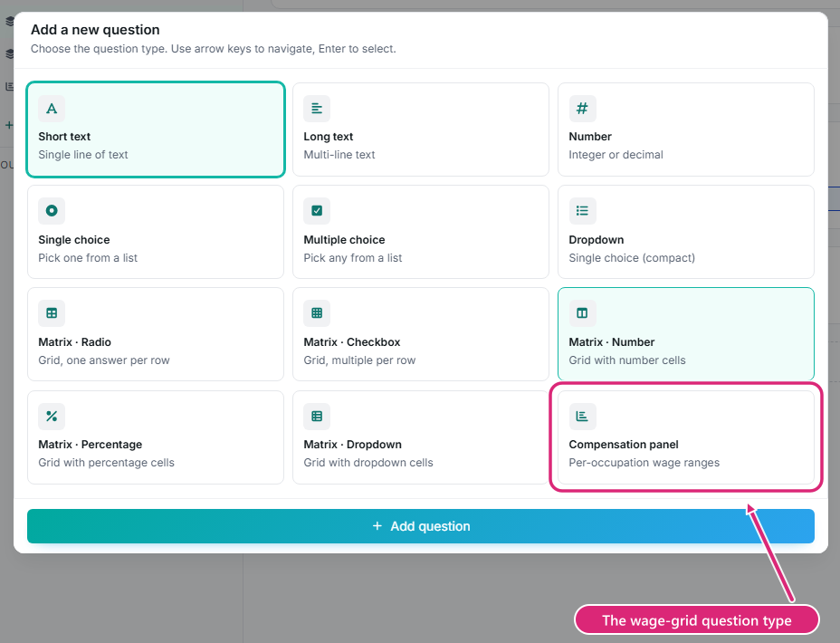The height and width of the screenshot is (643, 840).
Task: Click 'Grid, one answer per row' description
Action: (x=104, y=360)
